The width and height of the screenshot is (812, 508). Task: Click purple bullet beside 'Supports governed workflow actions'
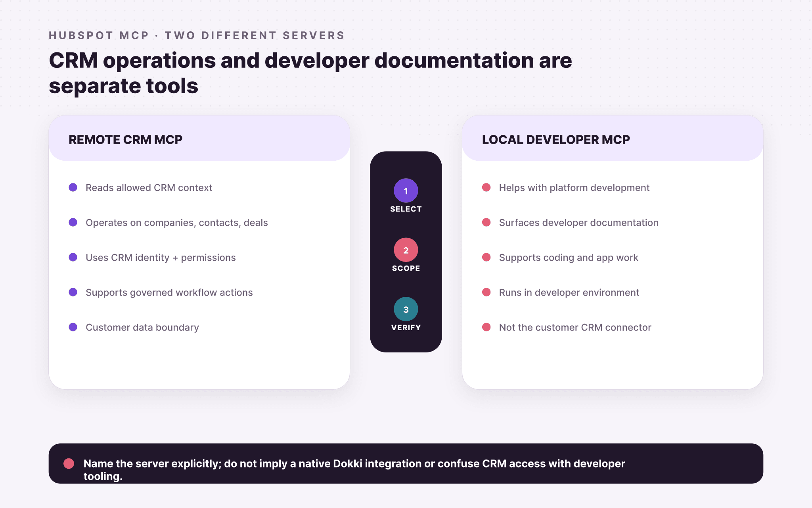click(73, 292)
